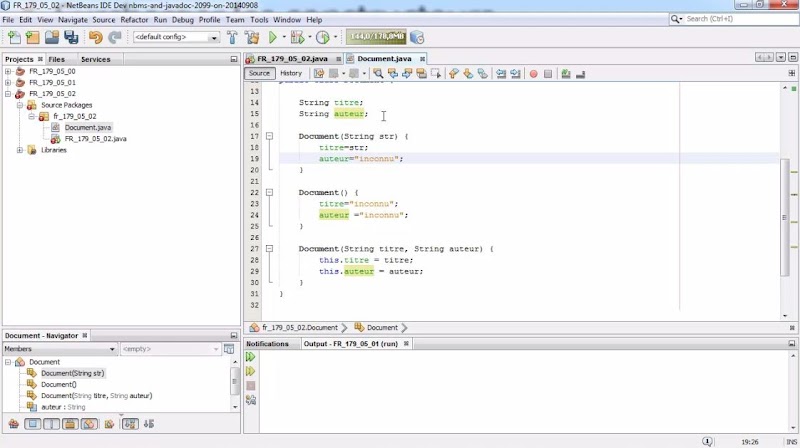Viewport: 800px width, 448px height.
Task: Click the History view button
Action: coord(291,73)
